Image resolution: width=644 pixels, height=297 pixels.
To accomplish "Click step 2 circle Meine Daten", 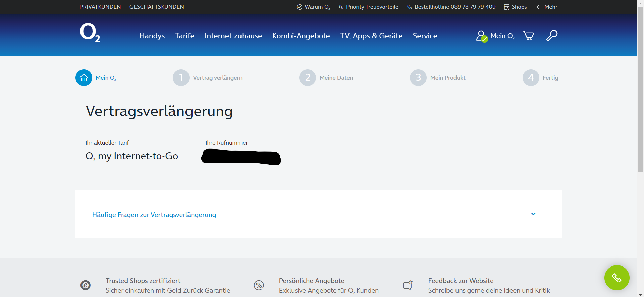I will point(308,78).
